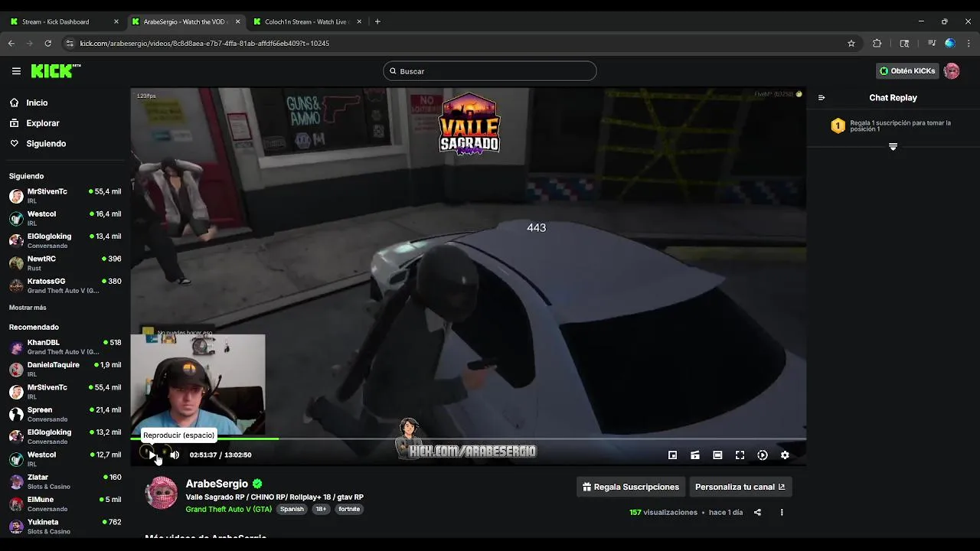Viewport: 980px width, 551px height.
Task: Open the three-dot video options menu
Action: click(782, 512)
